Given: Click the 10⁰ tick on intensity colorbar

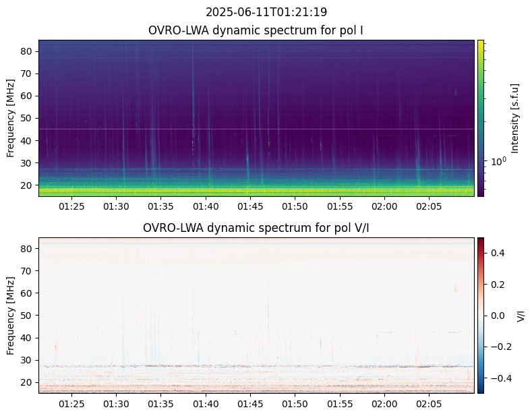Looking at the screenshot, I should click(x=498, y=162).
